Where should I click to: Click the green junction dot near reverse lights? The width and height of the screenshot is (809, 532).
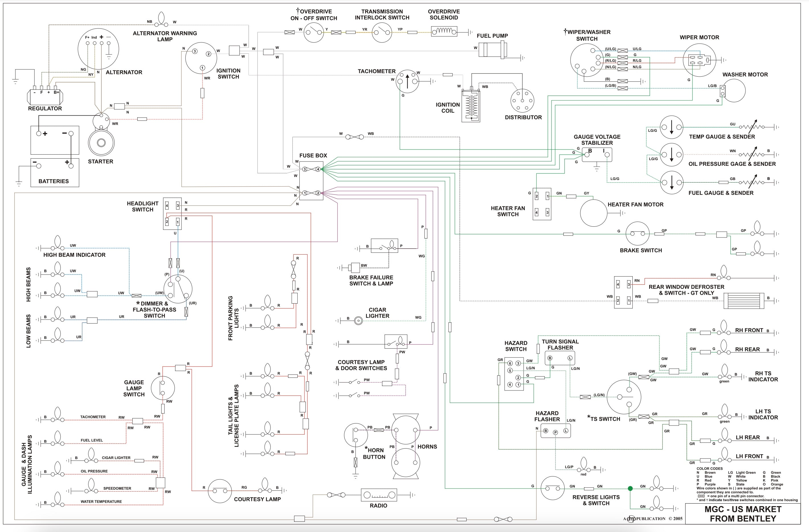pyautogui.click(x=630, y=488)
